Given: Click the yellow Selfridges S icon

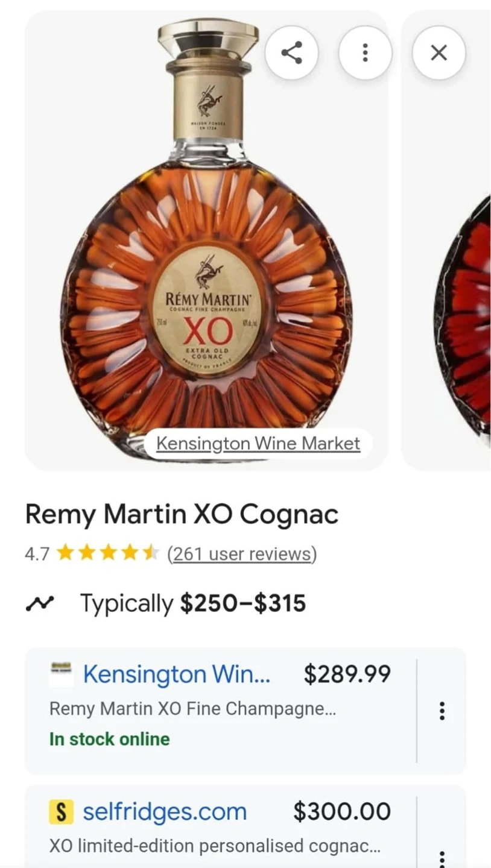Looking at the screenshot, I should (x=60, y=813).
